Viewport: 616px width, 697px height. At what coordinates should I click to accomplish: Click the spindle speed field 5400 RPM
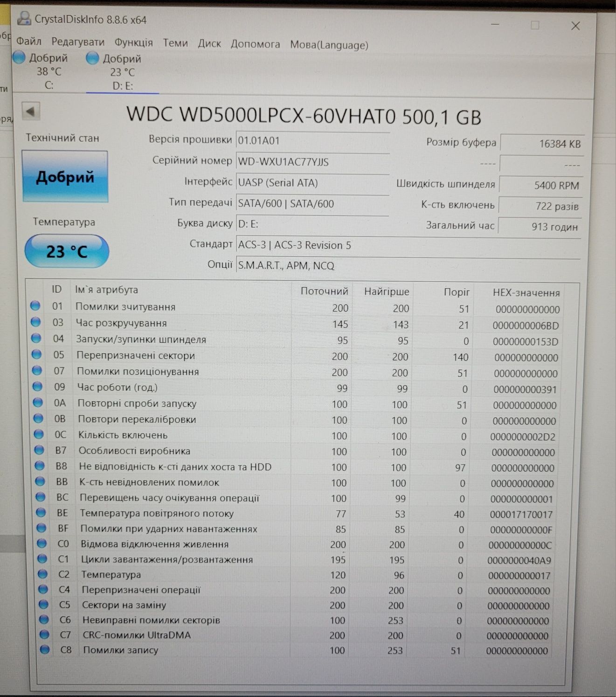click(540, 185)
